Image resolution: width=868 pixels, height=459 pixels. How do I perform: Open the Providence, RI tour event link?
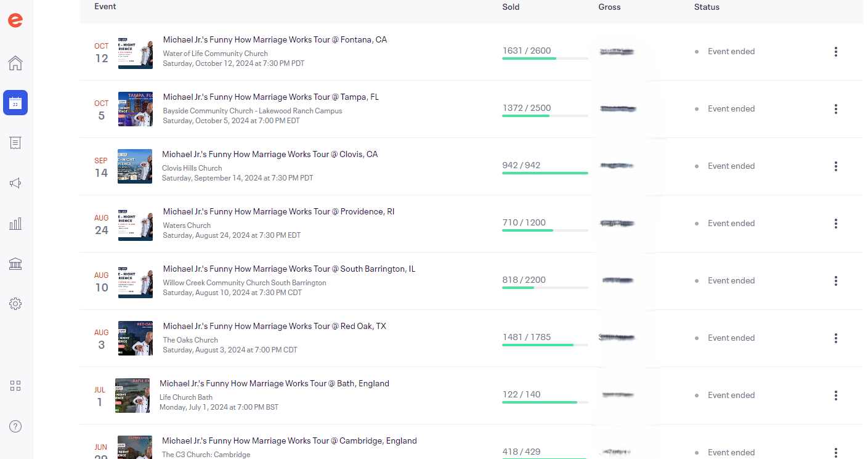tap(278, 211)
